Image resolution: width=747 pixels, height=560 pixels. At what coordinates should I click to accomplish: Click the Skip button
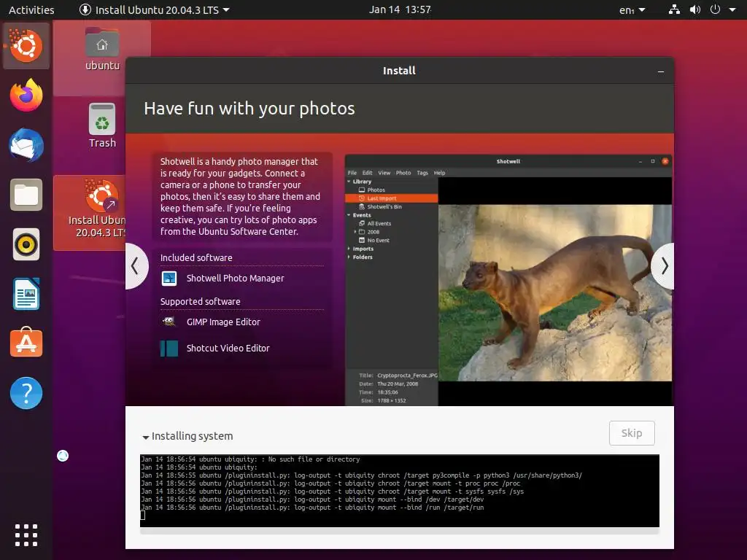point(632,433)
